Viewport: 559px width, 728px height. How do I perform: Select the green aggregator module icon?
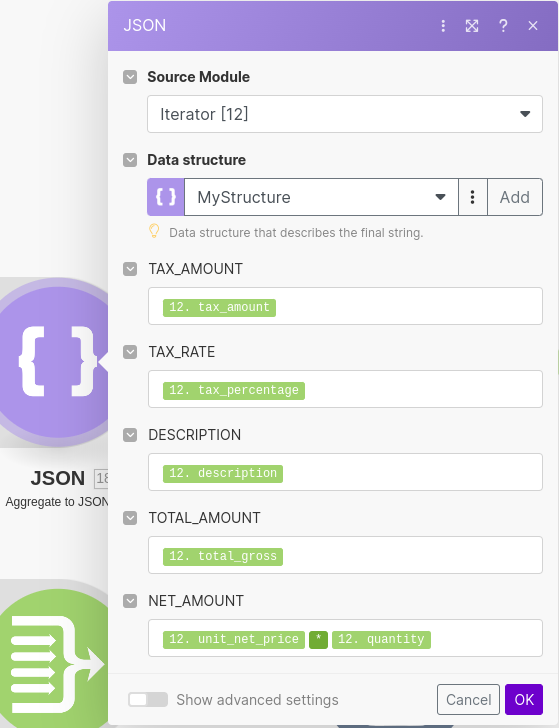55,659
